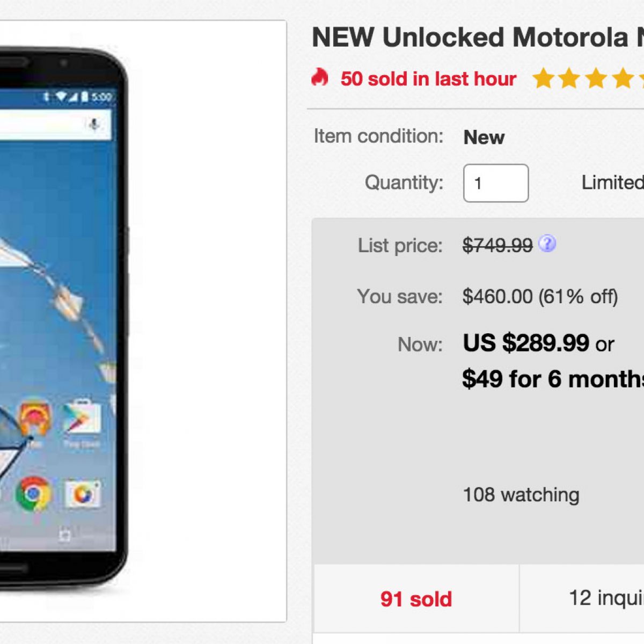Open the "12 inquiries" link
The width and height of the screenshot is (644, 644).
click(606, 598)
